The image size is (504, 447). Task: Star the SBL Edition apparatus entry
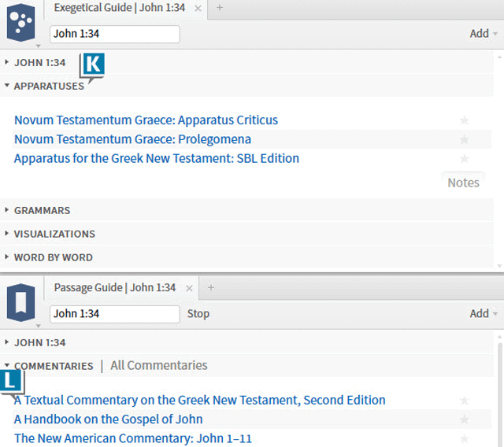464,159
